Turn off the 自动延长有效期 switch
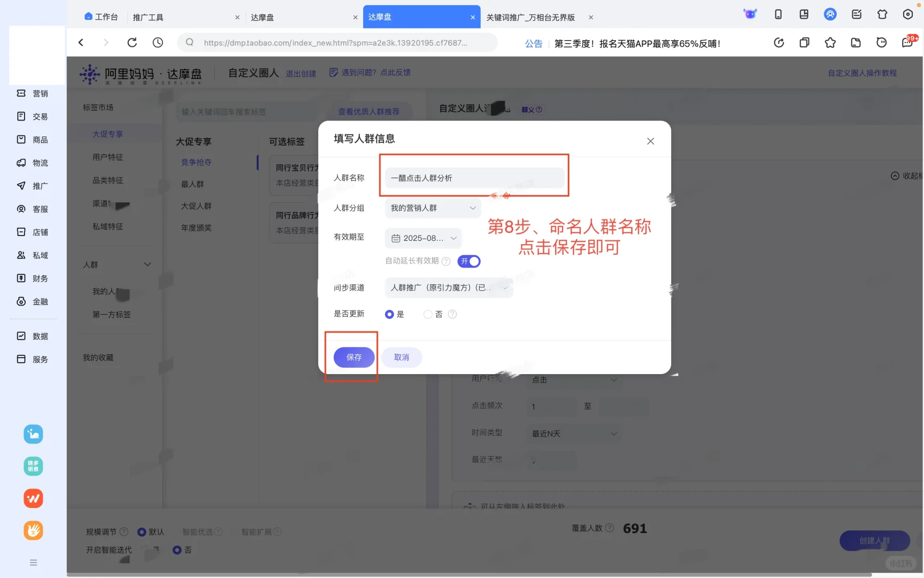Image resolution: width=924 pixels, height=578 pixels. tap(469, 261)
